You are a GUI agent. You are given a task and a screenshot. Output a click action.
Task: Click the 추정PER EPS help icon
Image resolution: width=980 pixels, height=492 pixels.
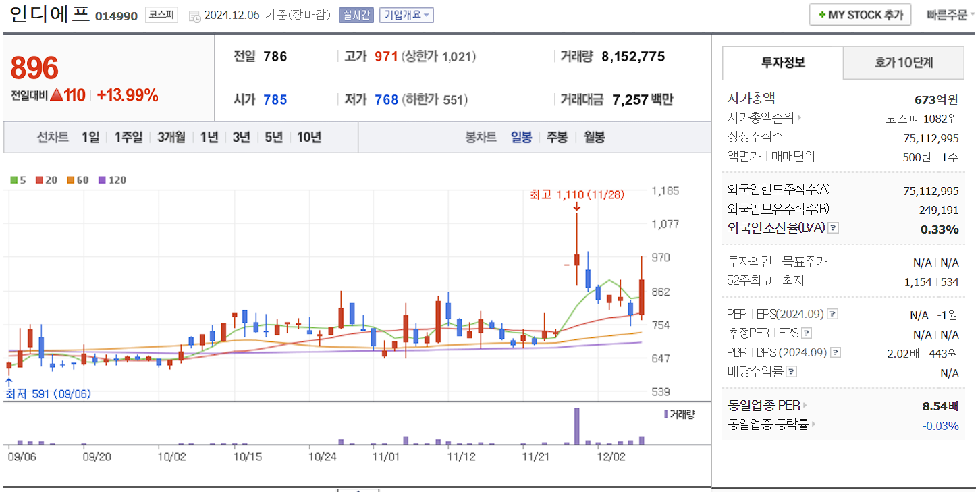click(807, 333)
